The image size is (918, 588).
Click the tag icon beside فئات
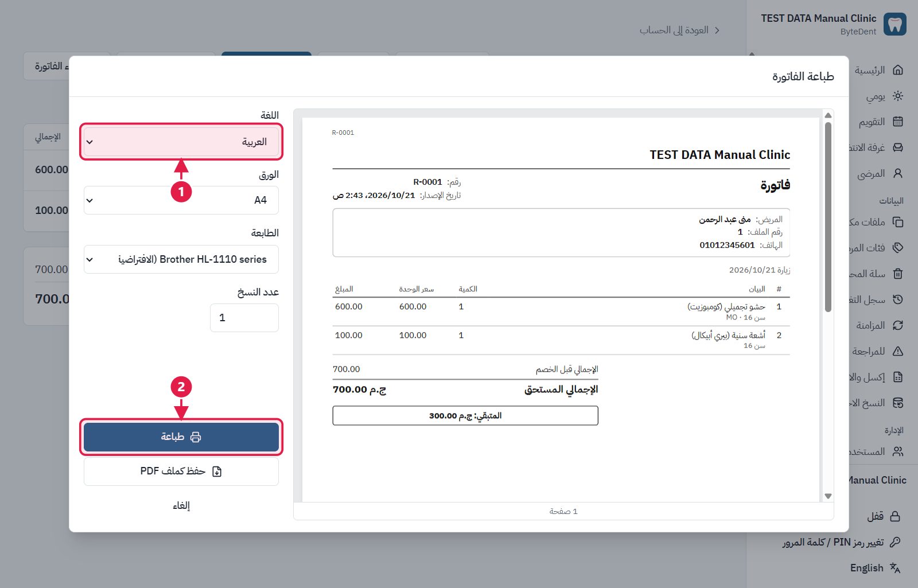coord(898,248)
